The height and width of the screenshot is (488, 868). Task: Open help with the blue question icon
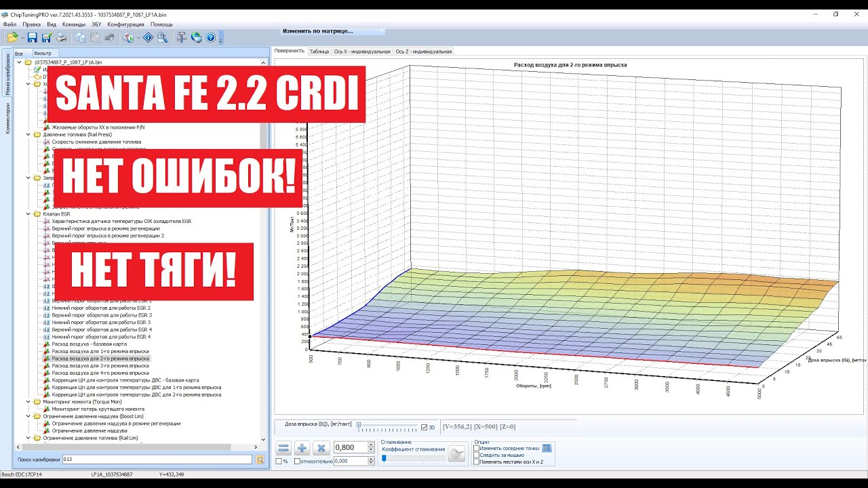(x=211, y=38)
